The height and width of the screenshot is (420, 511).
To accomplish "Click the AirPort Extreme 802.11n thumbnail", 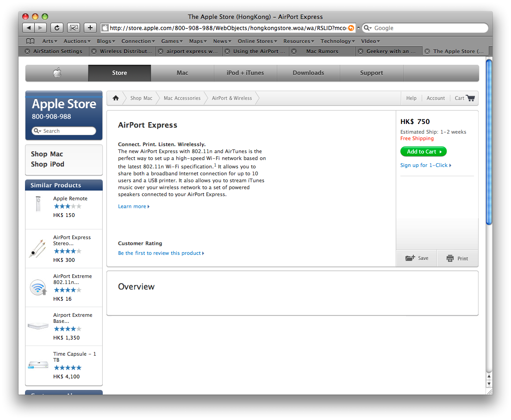I will 38,288.
